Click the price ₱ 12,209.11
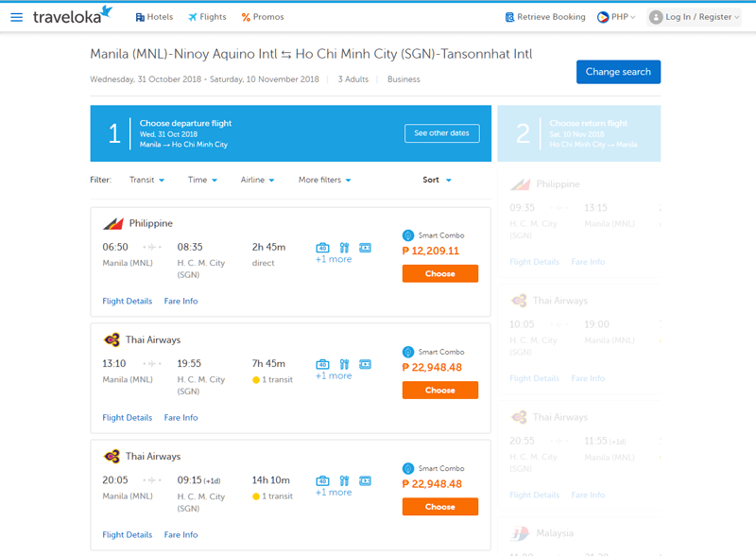The height and width of the screenshot is (556, 756). tap(431, 251)
